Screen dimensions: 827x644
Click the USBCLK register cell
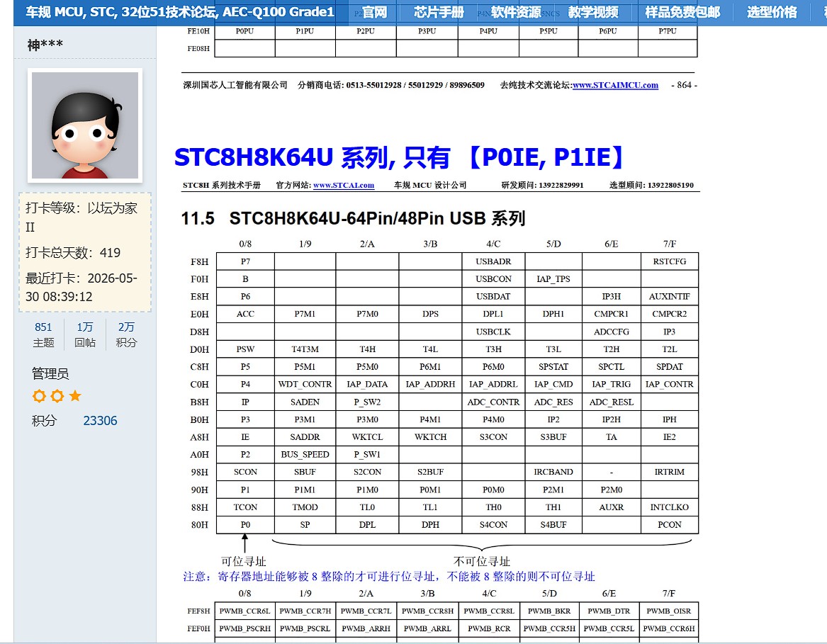coord(493,332)
